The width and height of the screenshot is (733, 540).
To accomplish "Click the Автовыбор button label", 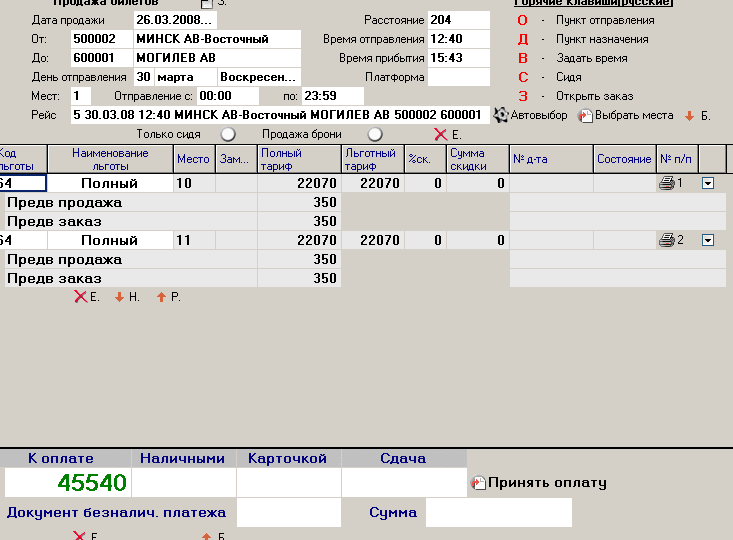I will 539,115.
